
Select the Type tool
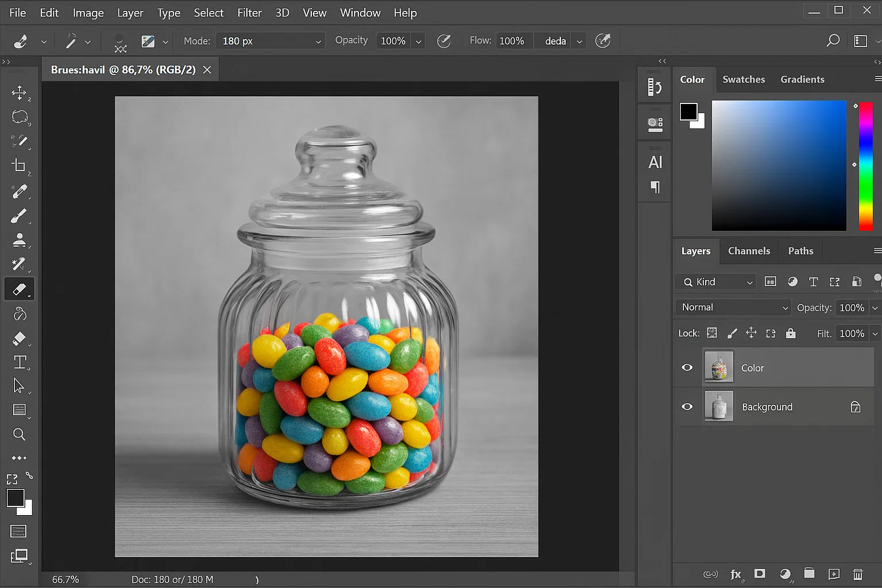pyautogui.click(x=20, y=362)
